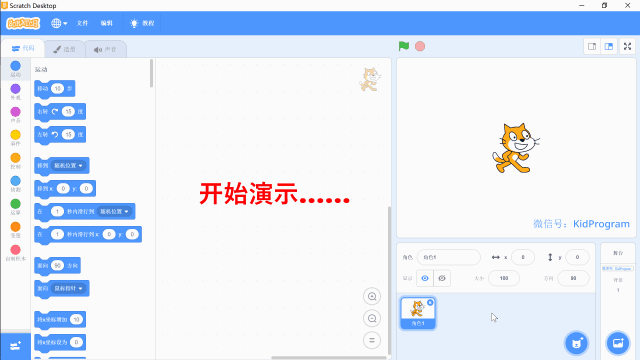The width and height of the screenshot is (640, 360).
Task: Click the red stop button
Action: click(420, 46)
